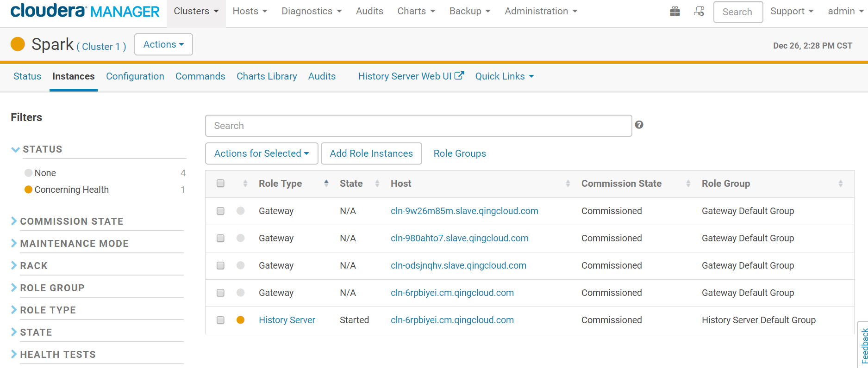Open the Clusters menu
Viewport: 868px width, 368px height.
coord(196,11)
